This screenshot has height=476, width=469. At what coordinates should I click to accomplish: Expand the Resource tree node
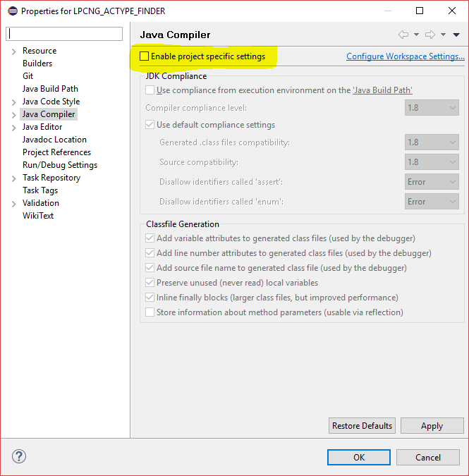pos(13,51)
